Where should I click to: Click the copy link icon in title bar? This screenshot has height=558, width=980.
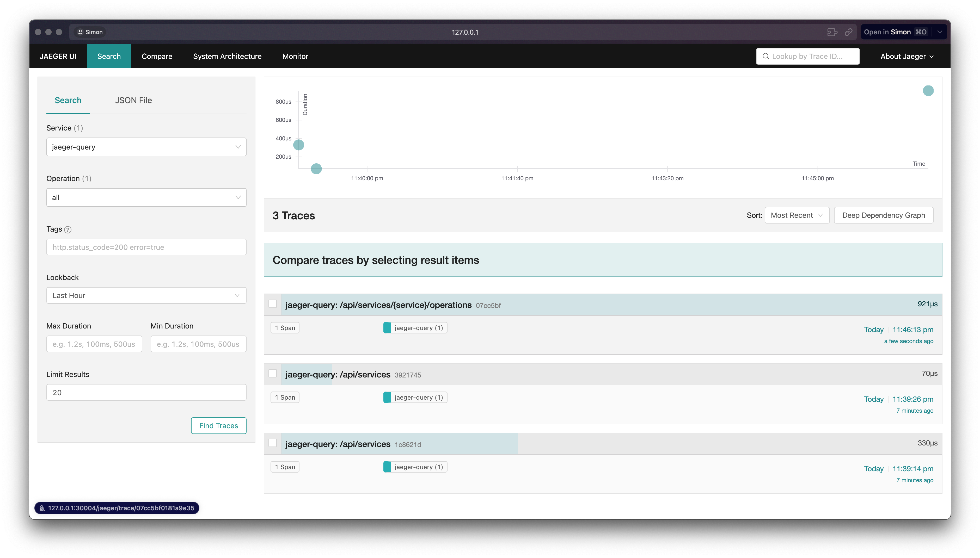click(x=848, y=32)
